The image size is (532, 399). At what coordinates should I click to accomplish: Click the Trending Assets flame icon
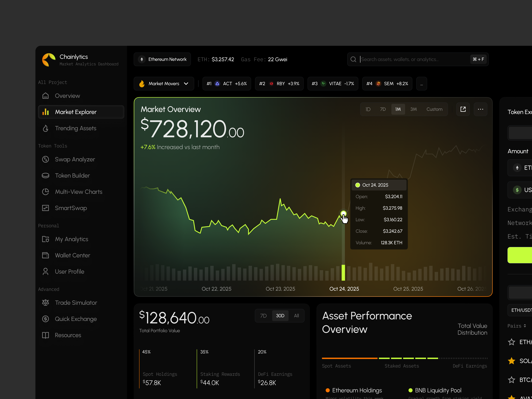(x=45, y=128)
